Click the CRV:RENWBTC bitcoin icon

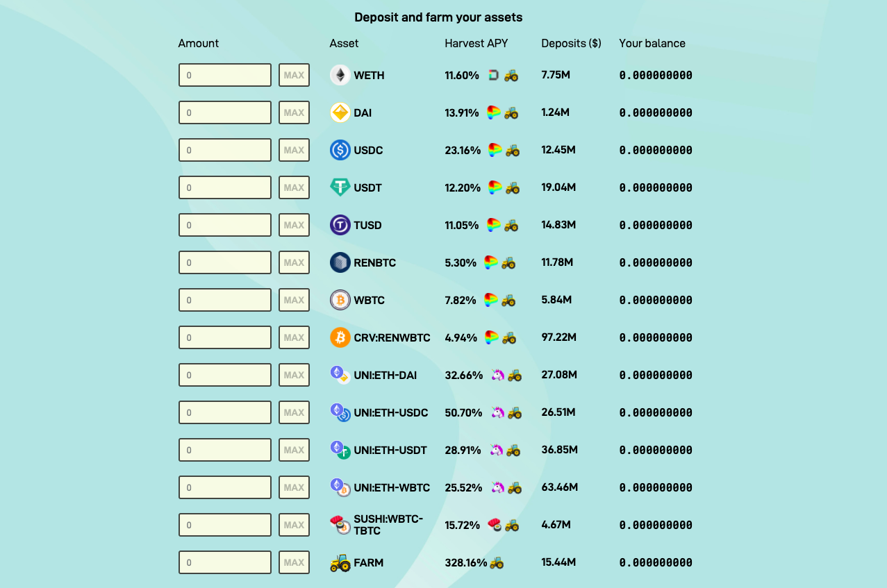pyautogui.click(x=340, y=337)
